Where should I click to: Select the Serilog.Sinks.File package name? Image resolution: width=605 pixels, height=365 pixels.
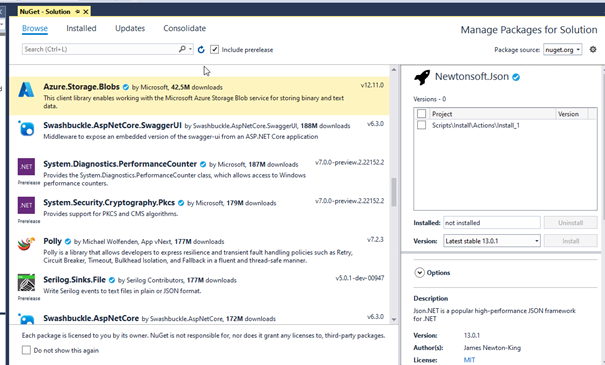[x=74, y=280]
